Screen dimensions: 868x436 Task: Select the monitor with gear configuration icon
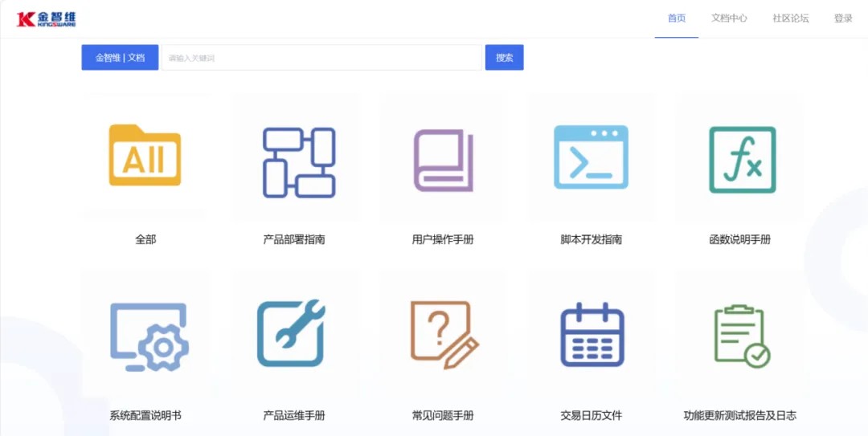149,337
